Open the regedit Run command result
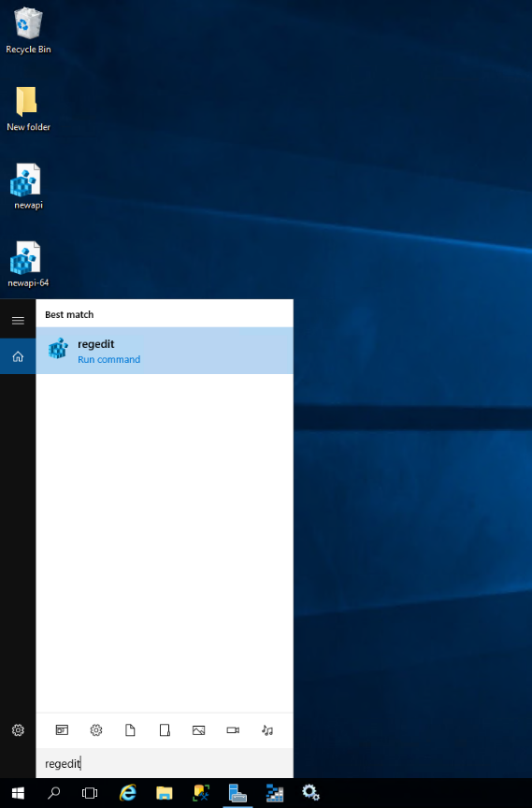Image resolution: width=532 pixels, height=808 pixels. pyautogui.click(x=165, y=351)
